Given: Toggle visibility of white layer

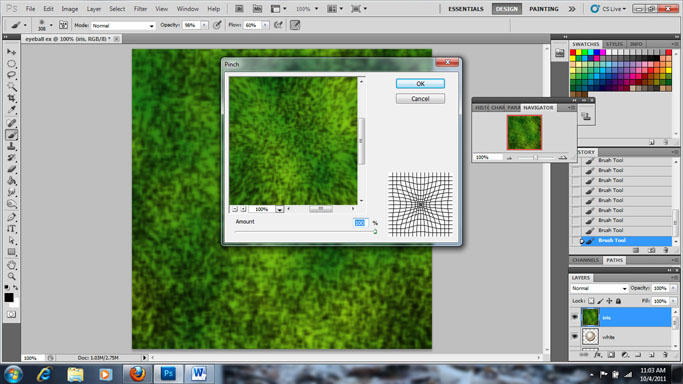Looking at the screenshot, I should pos(575,337).
